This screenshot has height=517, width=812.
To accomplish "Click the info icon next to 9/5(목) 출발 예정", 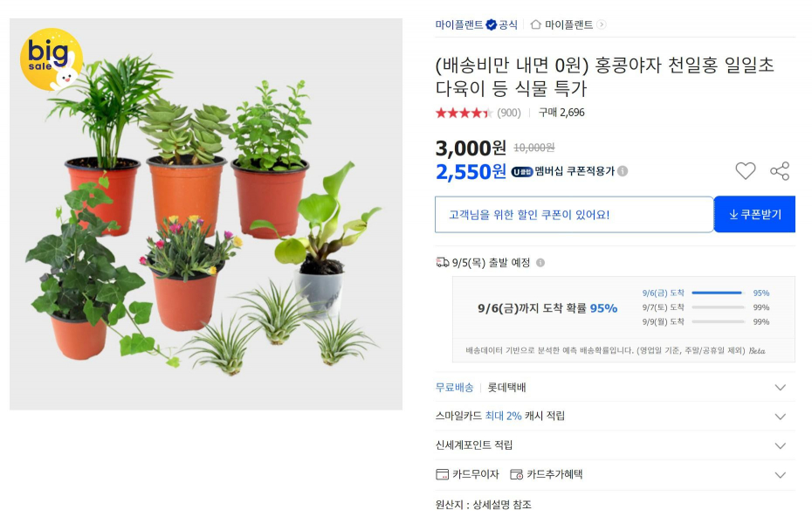I will (540, 262).
